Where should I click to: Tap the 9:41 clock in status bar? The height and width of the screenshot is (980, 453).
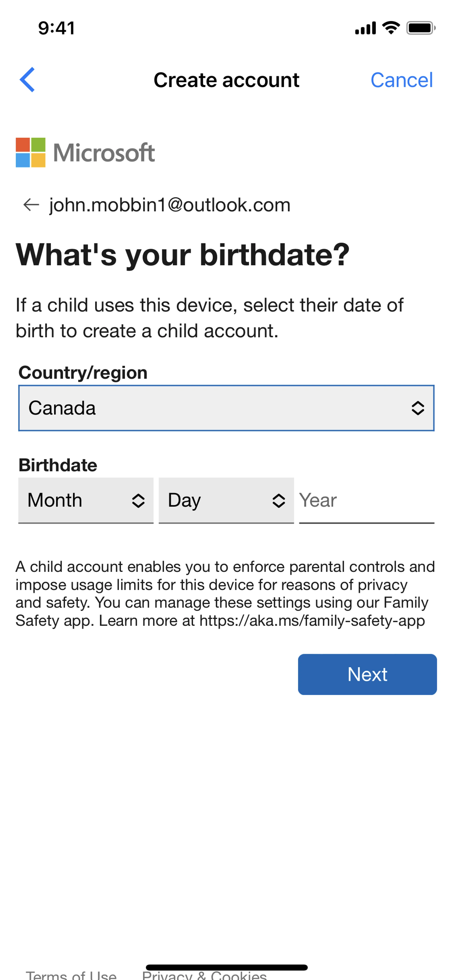tap(56, 28)
